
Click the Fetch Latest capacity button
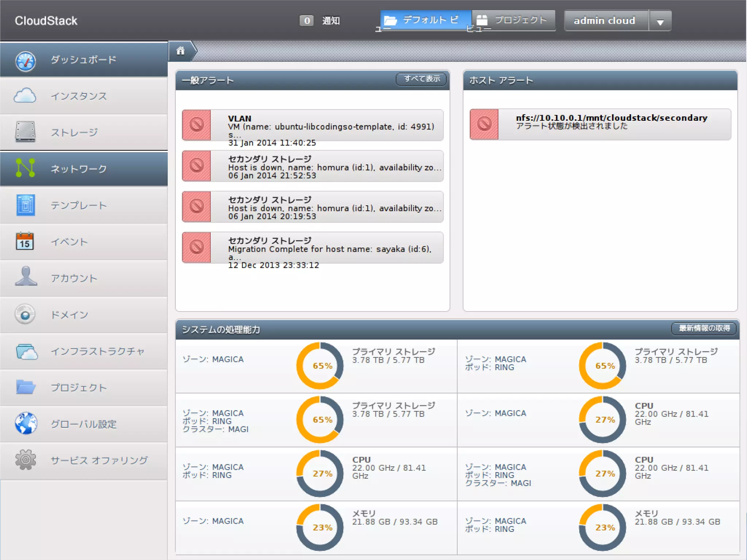coord(704,328)
